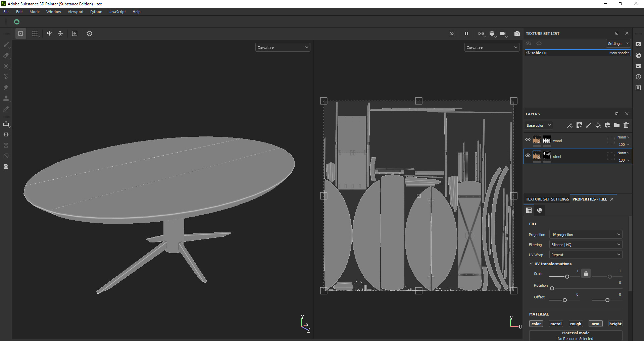
Task: Click the green status circle icon
Action: point(17,22)
